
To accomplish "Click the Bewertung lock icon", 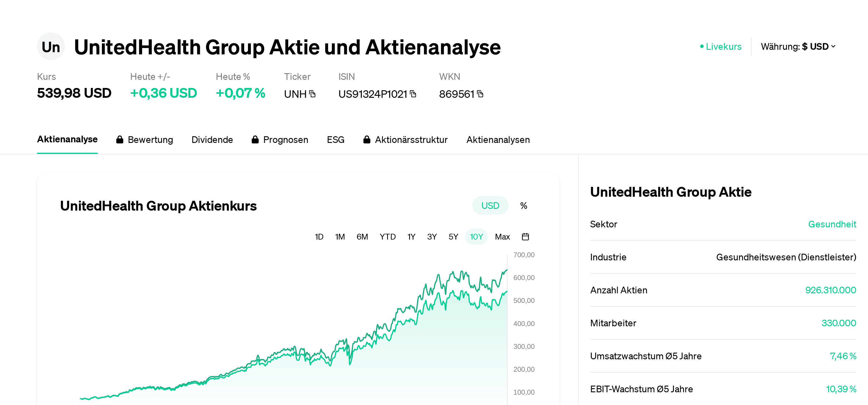I will point(119,139).
